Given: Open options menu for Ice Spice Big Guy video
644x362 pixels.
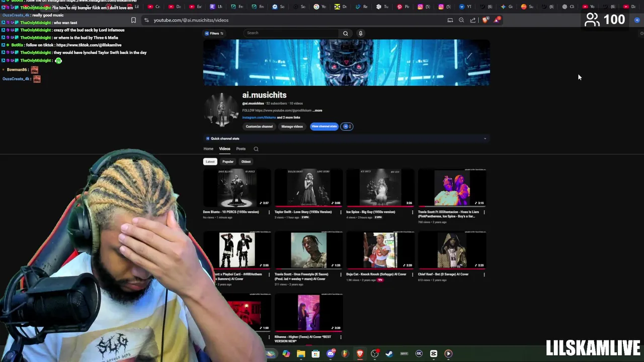Looking at the screenshot, I should click(413, 212).
